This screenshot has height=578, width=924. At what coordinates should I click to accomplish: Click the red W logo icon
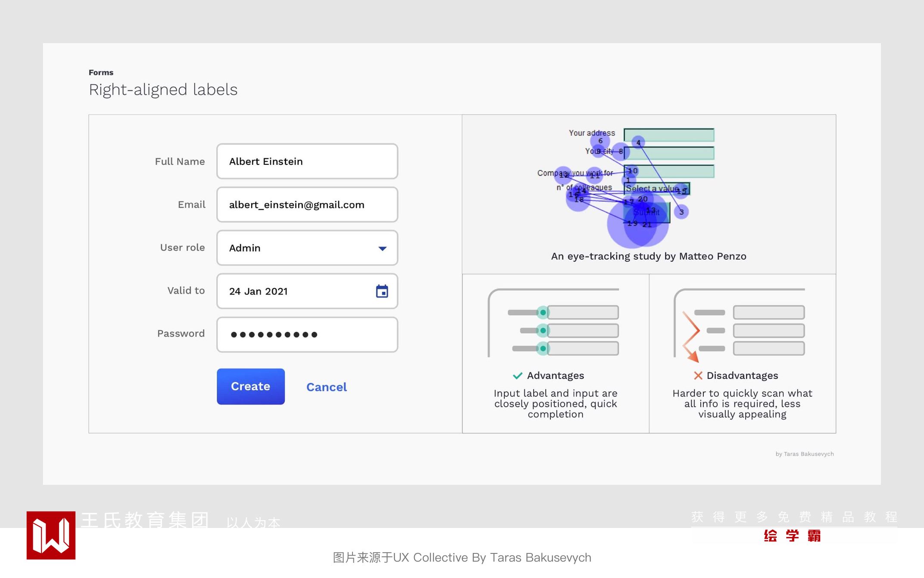51,535
